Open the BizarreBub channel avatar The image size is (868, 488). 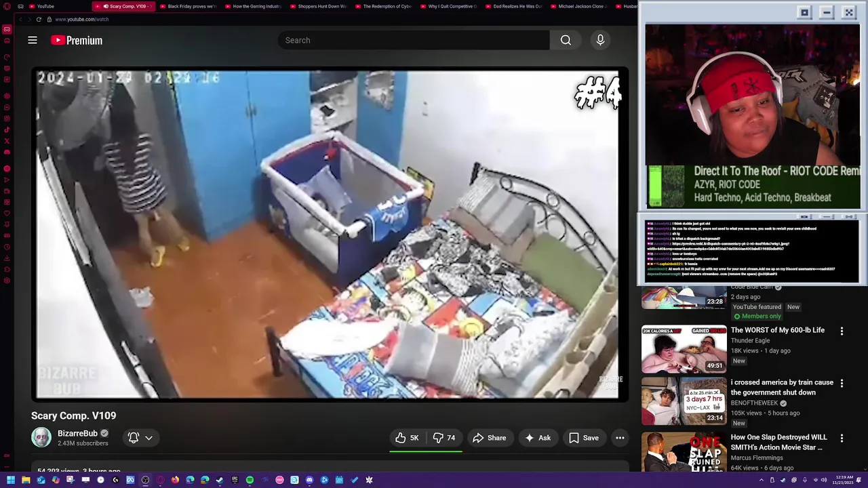[x=41, y=437]
